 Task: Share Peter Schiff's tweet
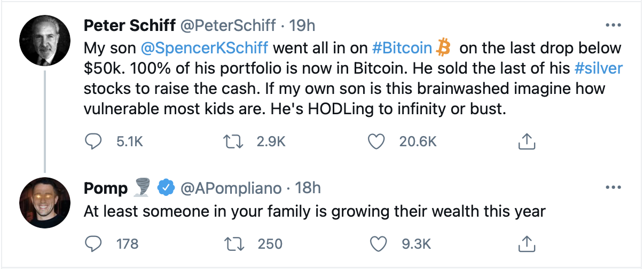(x=527, y=141)
